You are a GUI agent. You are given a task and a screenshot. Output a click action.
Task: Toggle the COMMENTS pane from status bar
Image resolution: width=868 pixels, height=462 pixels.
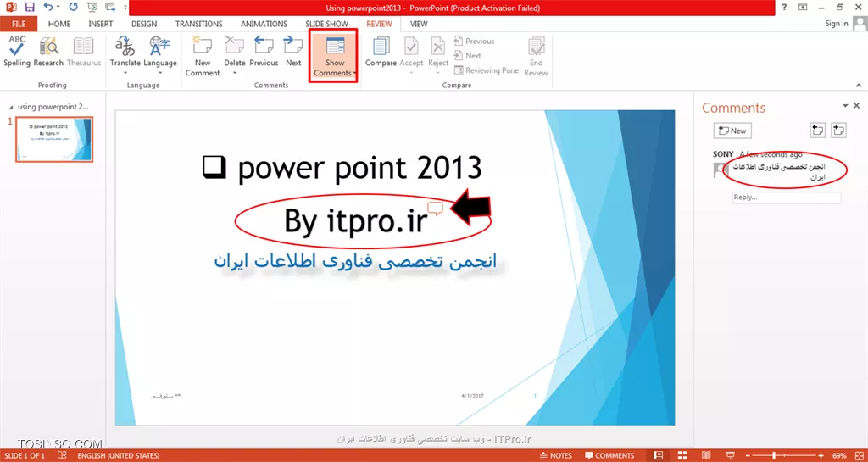pos(609,456)
